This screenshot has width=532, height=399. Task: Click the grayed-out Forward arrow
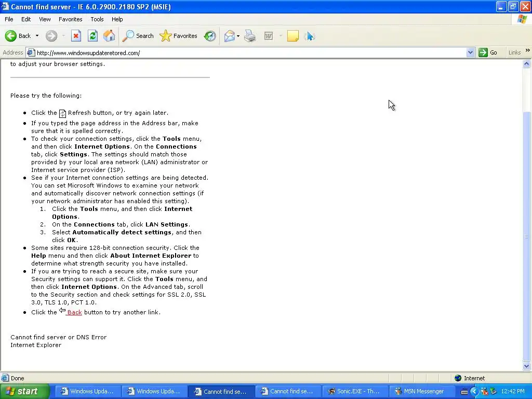tap(51, 36)
